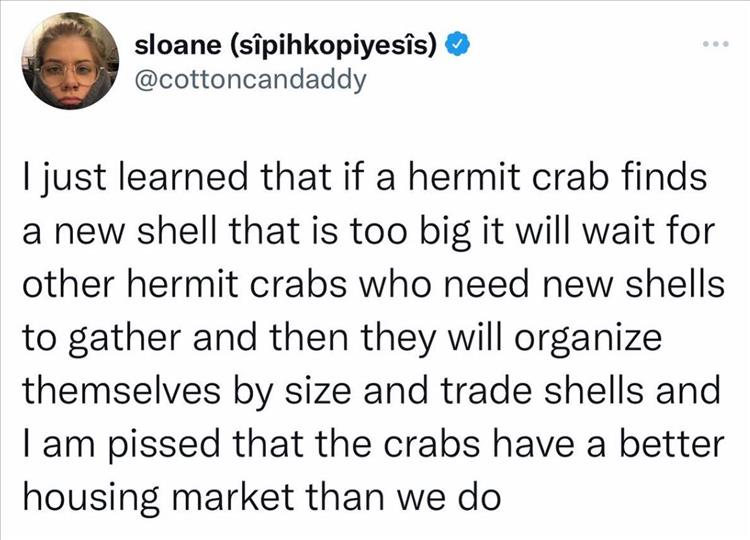Image resolution: width=750 pixels, height=540 pixels.
Task: Click the blue verified checkmark badge
Action: pos(457,46)
